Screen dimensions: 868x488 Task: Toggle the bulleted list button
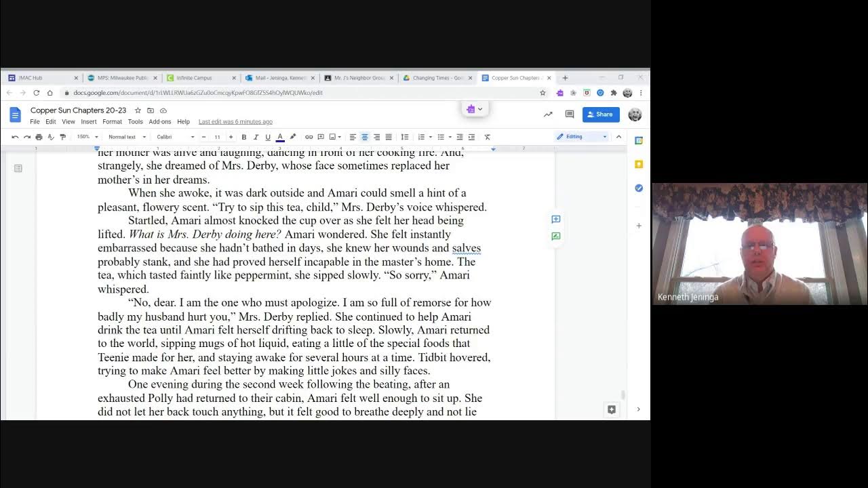(x=441, y=137)
